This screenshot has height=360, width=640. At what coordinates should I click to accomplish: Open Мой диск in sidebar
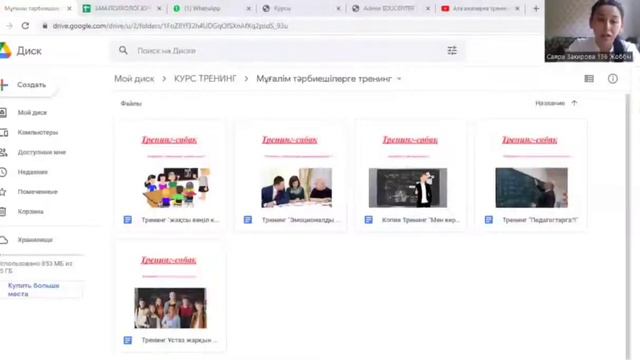(32, 113)
